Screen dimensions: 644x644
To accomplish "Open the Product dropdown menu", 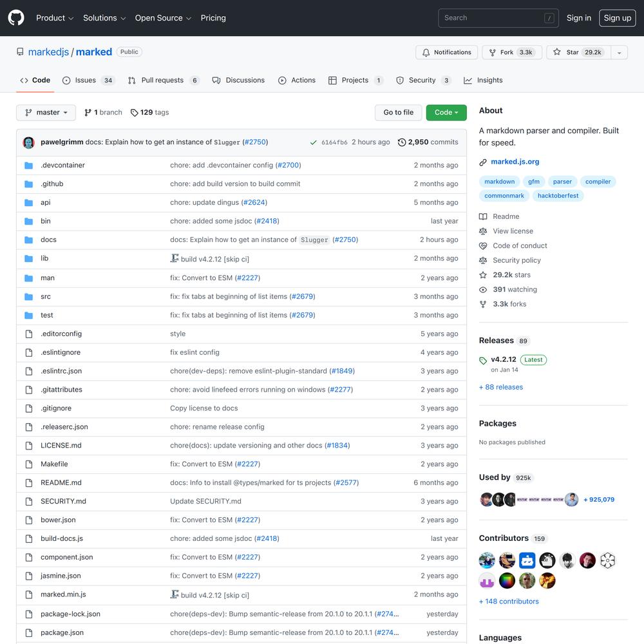I will (x=55, y=17).
